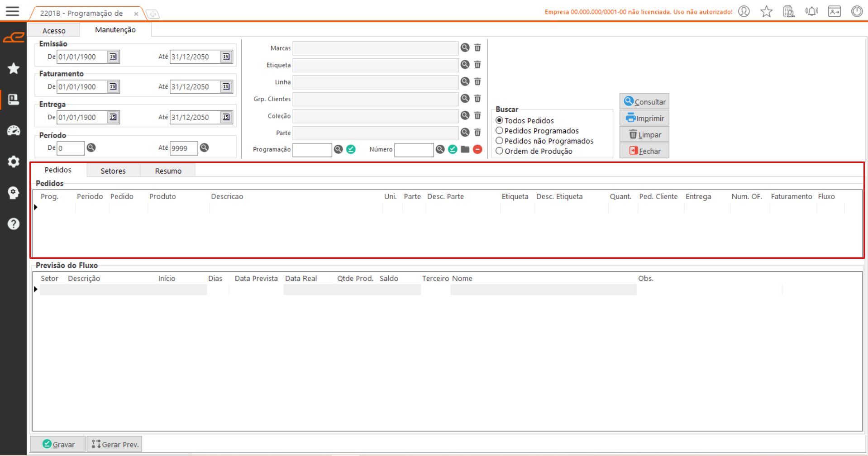Viewport: 868px width, 456px height.
Task: Click into the Período Até input field
Action: [183, 148]
